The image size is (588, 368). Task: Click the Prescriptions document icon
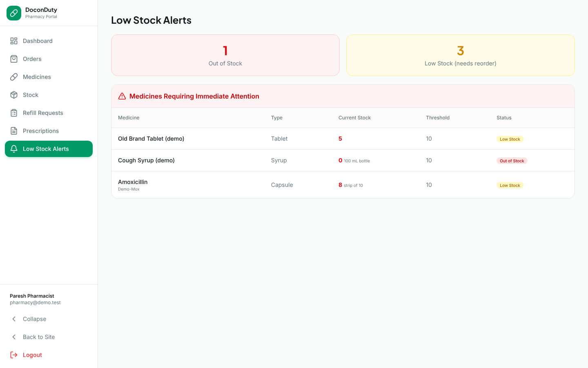(14, 131)
